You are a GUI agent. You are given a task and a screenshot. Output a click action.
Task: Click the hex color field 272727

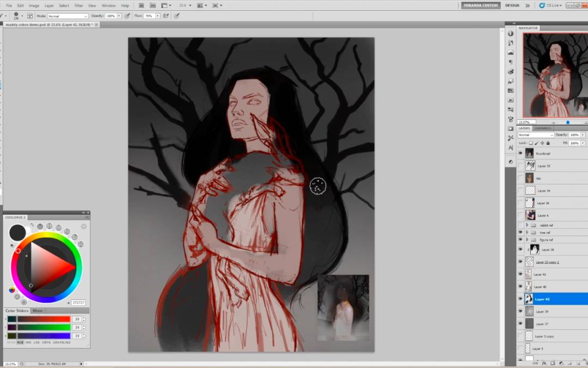(78, 303)
